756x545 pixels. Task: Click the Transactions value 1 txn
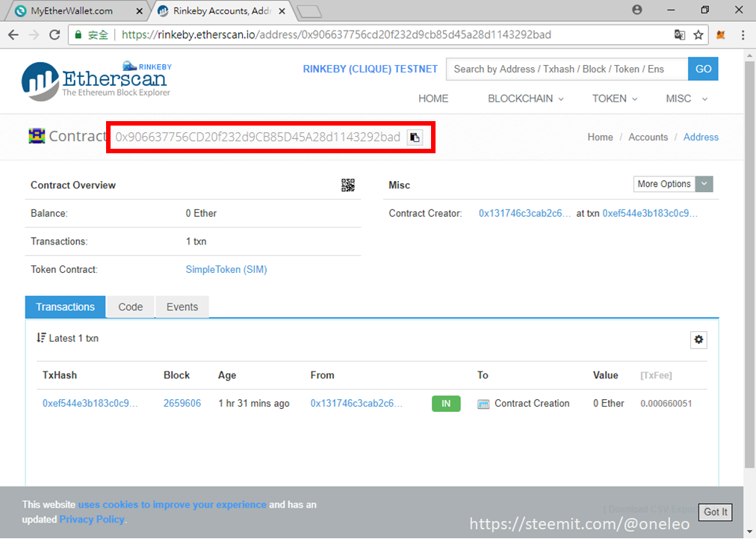pos(196,241)
